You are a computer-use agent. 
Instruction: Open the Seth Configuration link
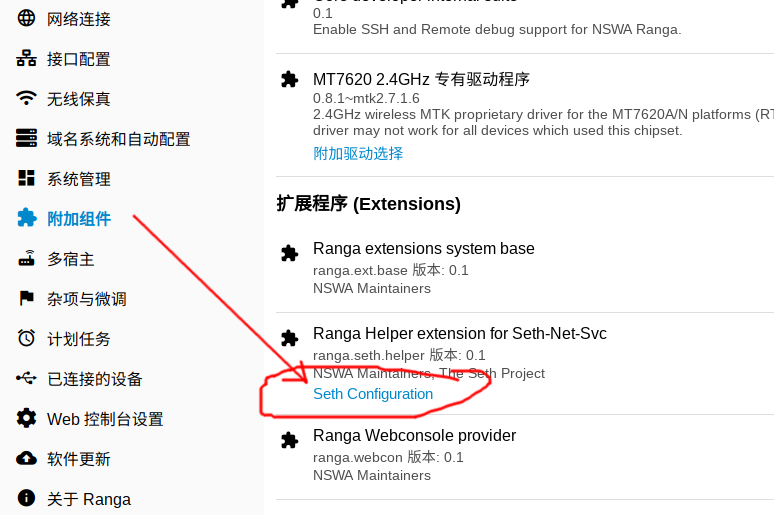click(373, 394)
